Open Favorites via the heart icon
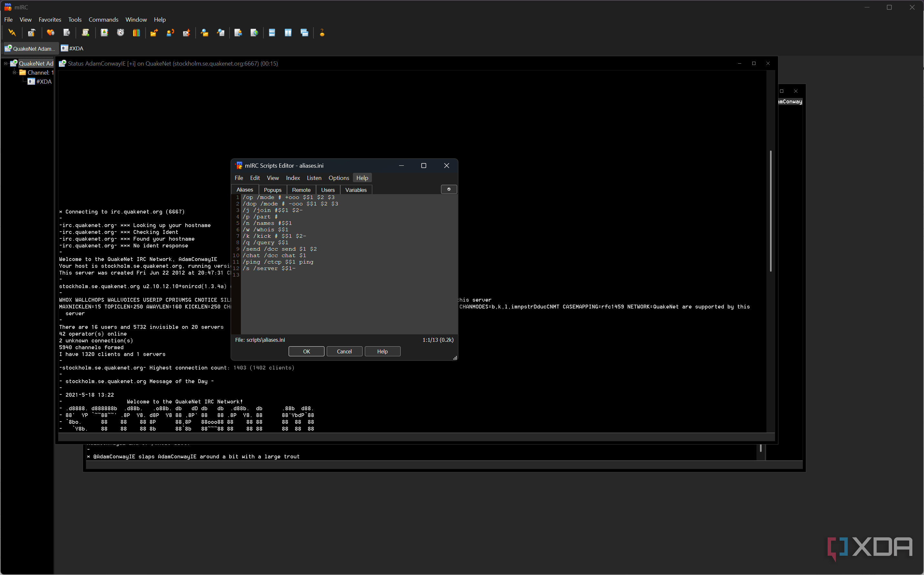Viewport: 924px width, 575px height. (51, 33)
